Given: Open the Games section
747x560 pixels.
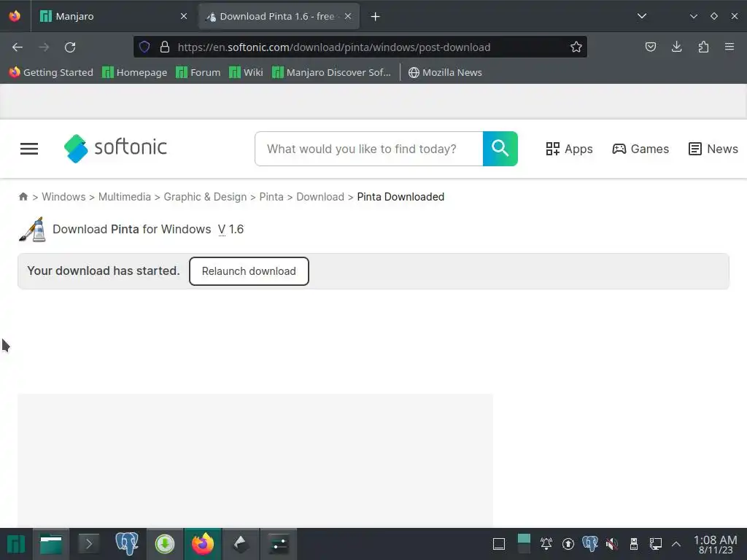Looking at the screenshot, I should (640, 149).
